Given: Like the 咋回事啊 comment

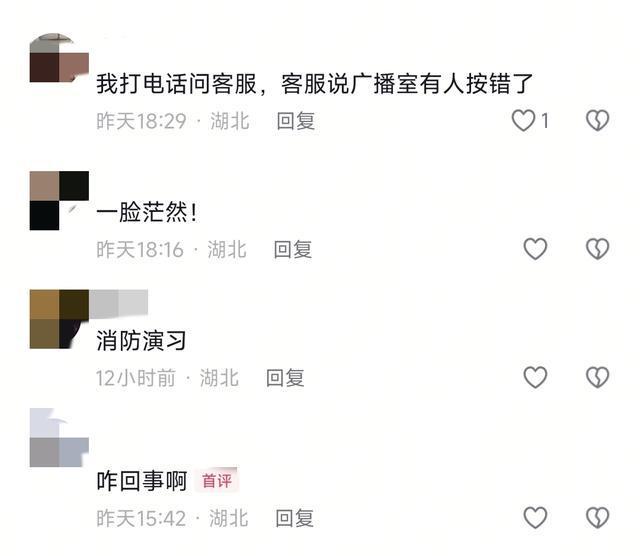Looking at the screenshot, I should point(535,517).
